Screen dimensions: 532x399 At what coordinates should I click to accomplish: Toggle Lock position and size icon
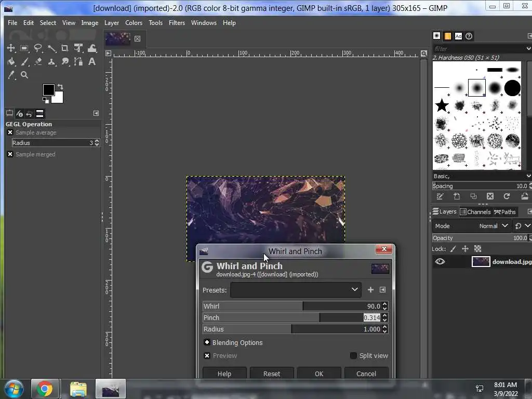click(x=465, y=249)
